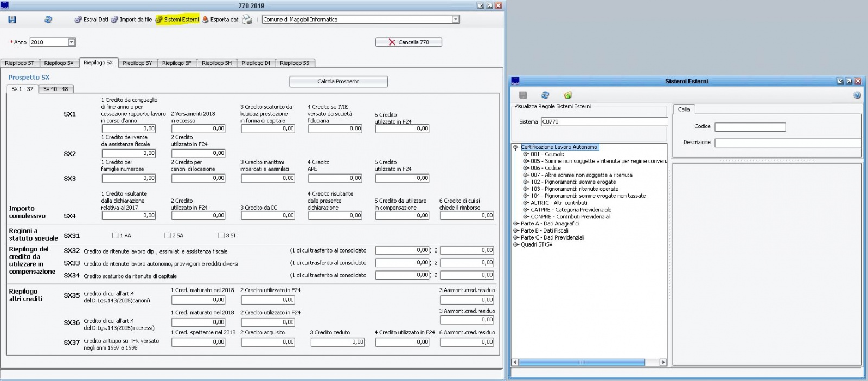
Task: Open the Comune di Maggioli Informatica dropdown
Action: pyautogui.click(x=456, y=20)
